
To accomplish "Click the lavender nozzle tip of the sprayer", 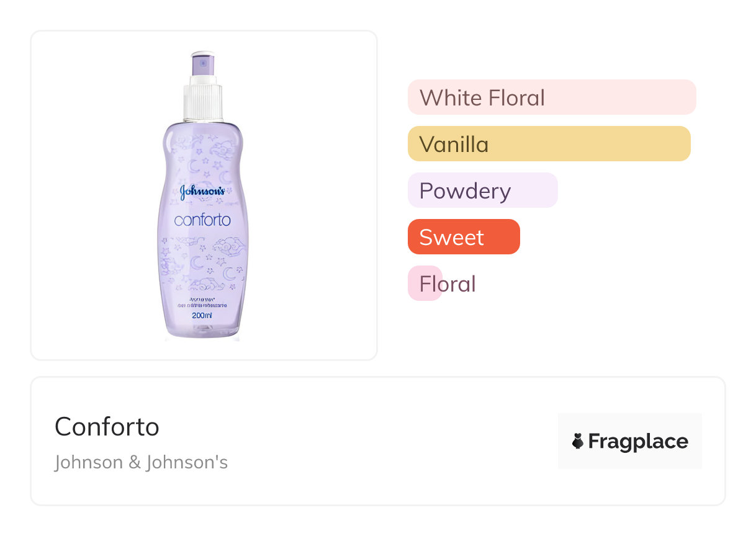I will tap(202, 62).
